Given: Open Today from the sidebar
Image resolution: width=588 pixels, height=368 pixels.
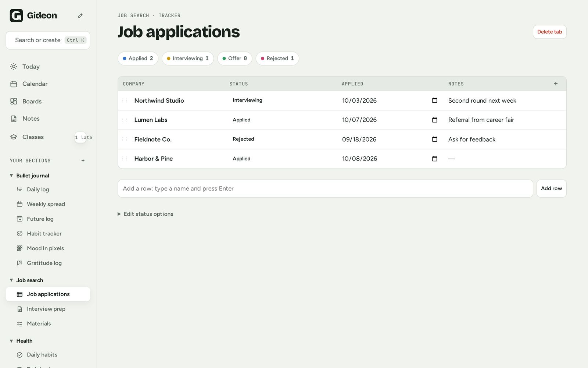Looking at the screenshot, I should click(x=48, y=67).
